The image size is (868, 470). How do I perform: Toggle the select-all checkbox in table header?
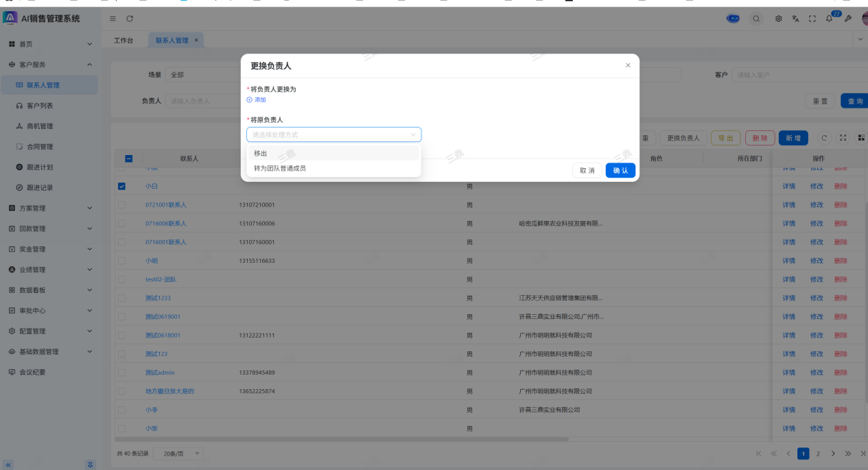(128, 158)
